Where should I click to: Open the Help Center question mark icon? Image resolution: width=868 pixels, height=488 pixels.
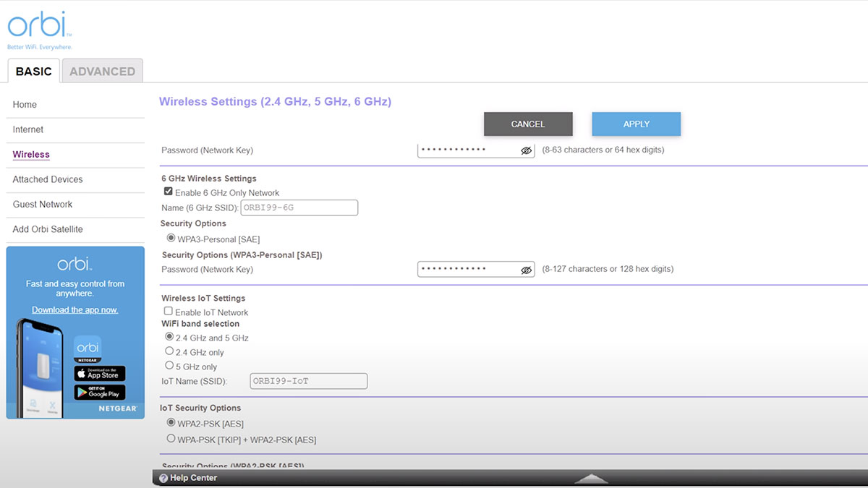point(163,478)
